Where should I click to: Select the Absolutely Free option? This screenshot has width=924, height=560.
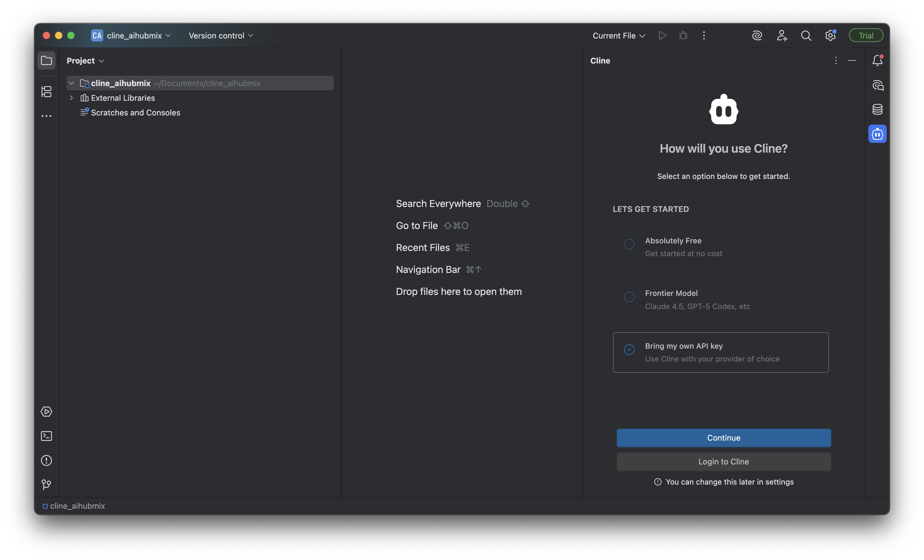coord(629,244)
